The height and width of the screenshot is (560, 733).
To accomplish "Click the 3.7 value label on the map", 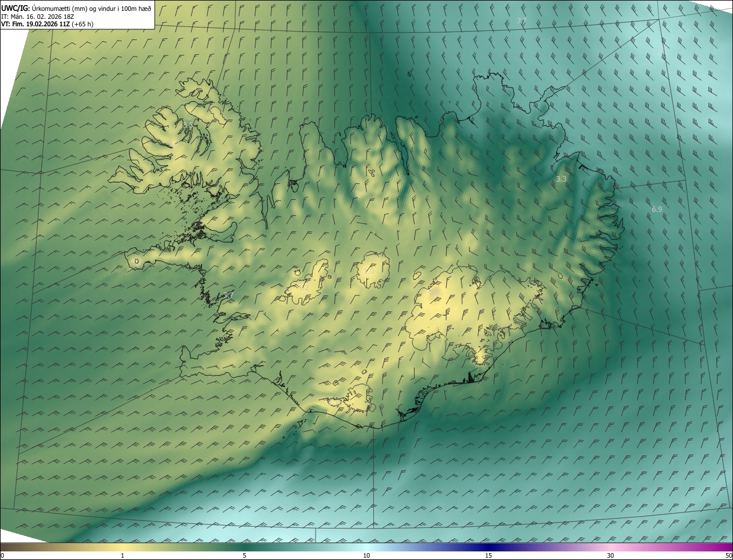I will [228, 295].
